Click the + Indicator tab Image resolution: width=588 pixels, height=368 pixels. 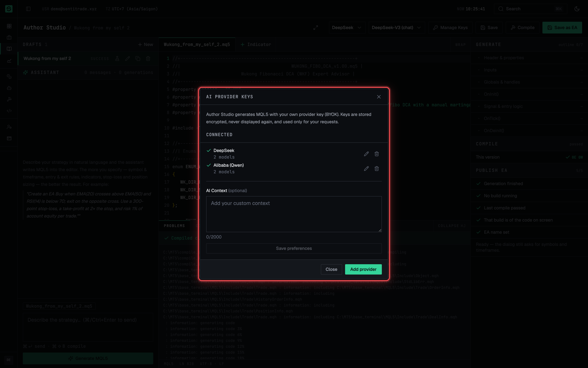[256, 45]
